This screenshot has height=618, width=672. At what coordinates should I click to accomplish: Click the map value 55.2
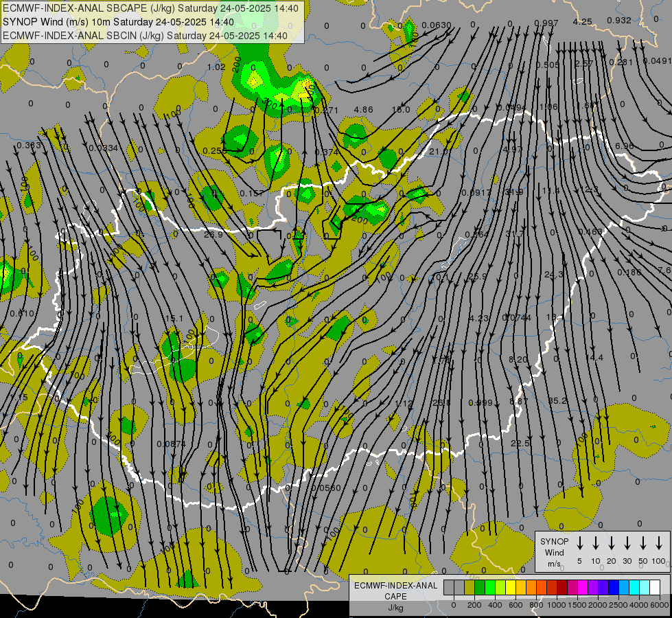(557, 400)
